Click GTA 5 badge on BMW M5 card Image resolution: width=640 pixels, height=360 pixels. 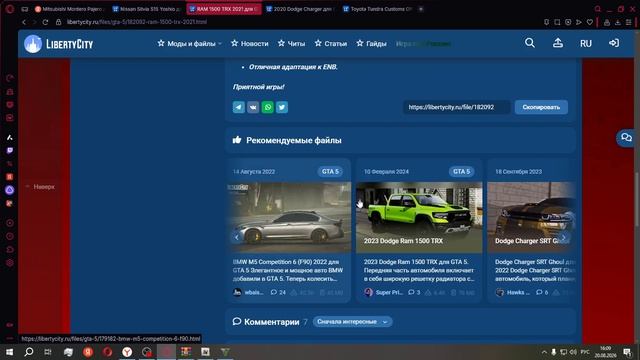point(330,171)
